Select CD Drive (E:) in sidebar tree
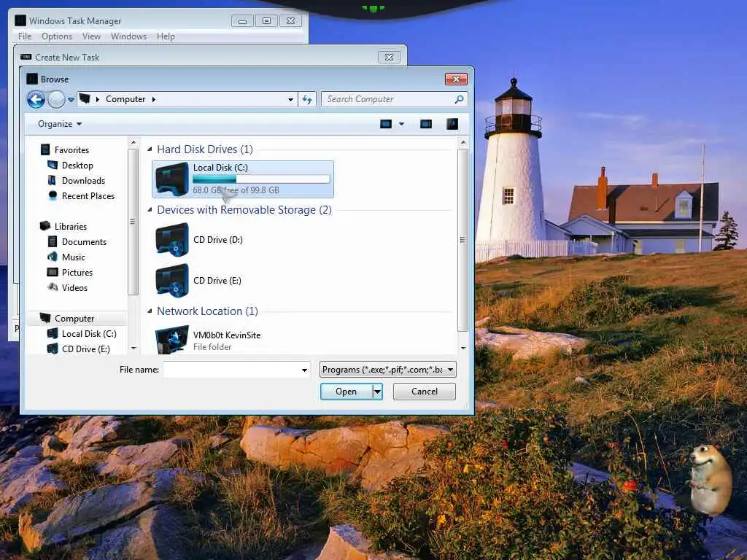 pyautogui.click(x=86, y=349)
